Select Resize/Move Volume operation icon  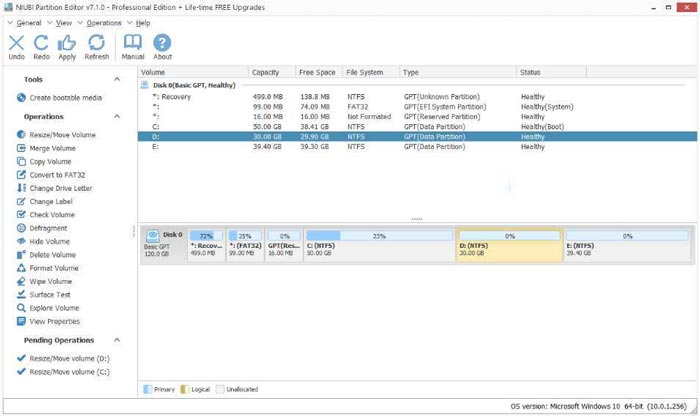click(21, 135)
